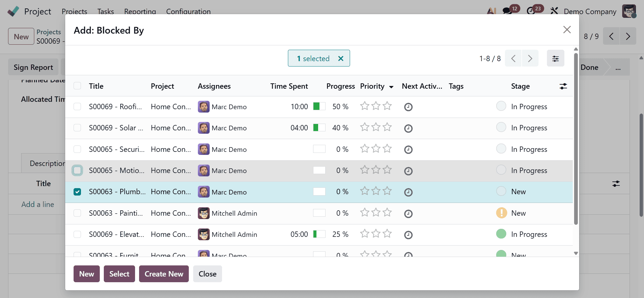Sort by the Stage column header
644x298 pixels.
click(x=520, y=86)
